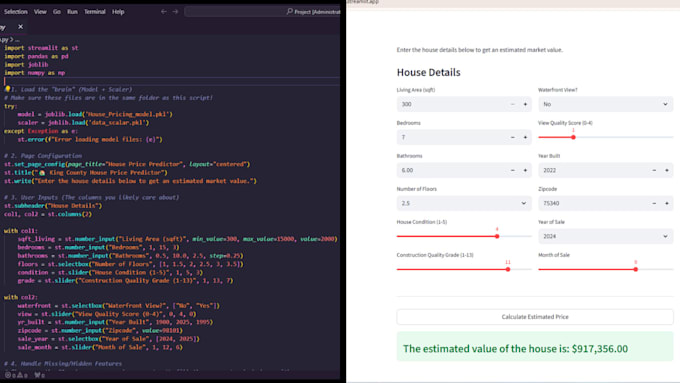Open the Run menu
This screenshot has height=383, width=680.
[72, 12]
